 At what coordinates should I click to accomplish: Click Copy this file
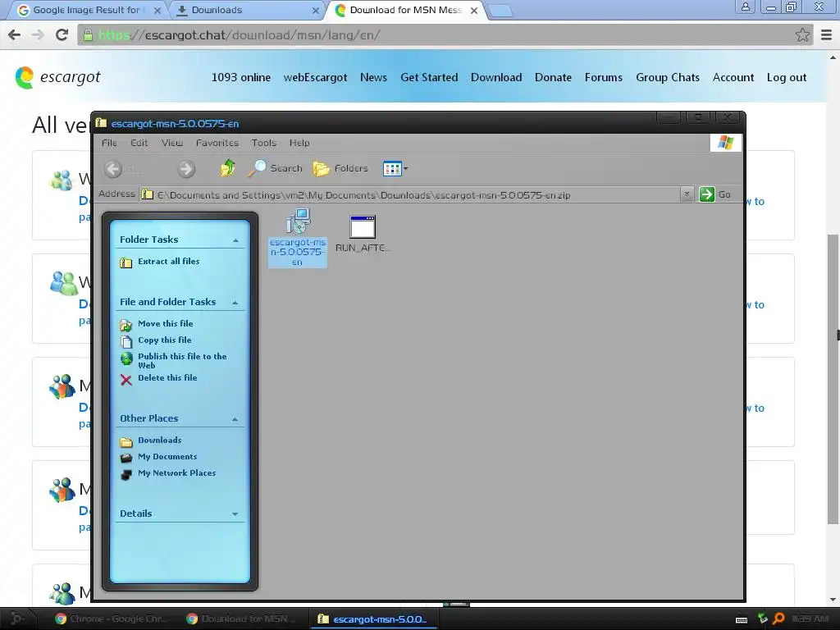[x=164, y=340]
